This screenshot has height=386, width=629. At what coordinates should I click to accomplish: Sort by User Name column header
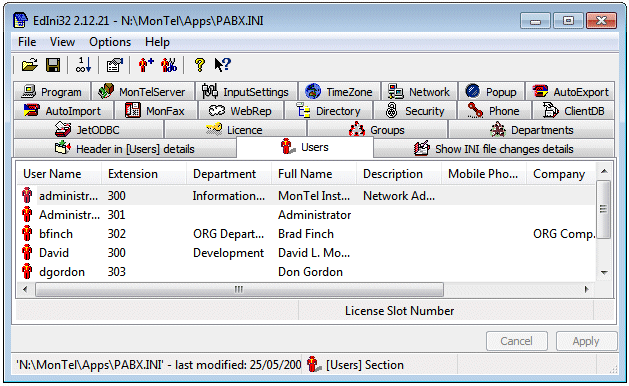(x=59, y=174)
